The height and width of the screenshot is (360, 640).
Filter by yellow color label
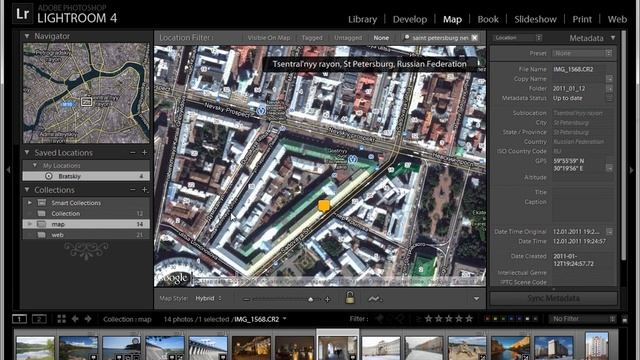click(x=495, y=319)
